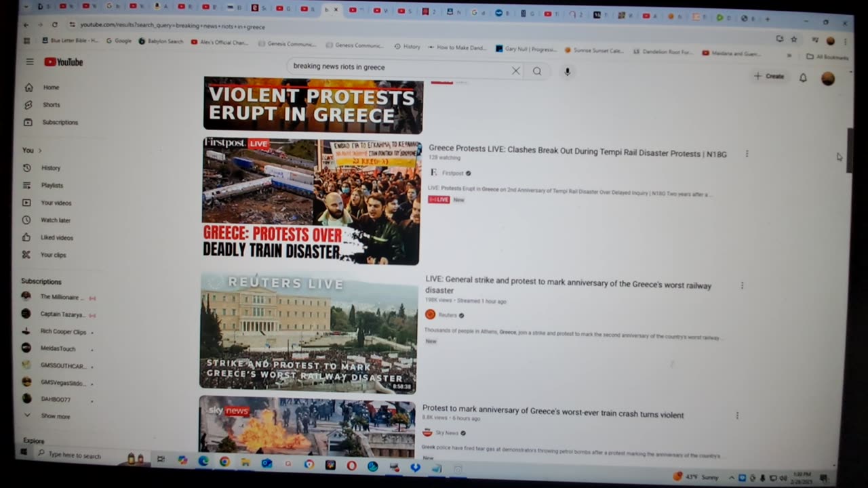The width and height of the screenshot is (868, 488).
Task: Expand the You section chevron
Action: (39, 150)
